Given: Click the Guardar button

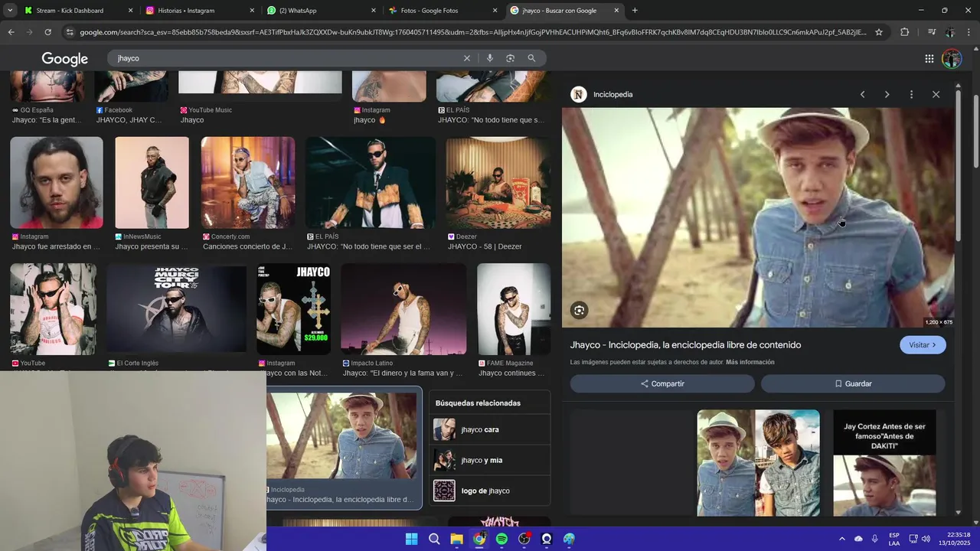Looking at the screenshot, I should (853, 383).
